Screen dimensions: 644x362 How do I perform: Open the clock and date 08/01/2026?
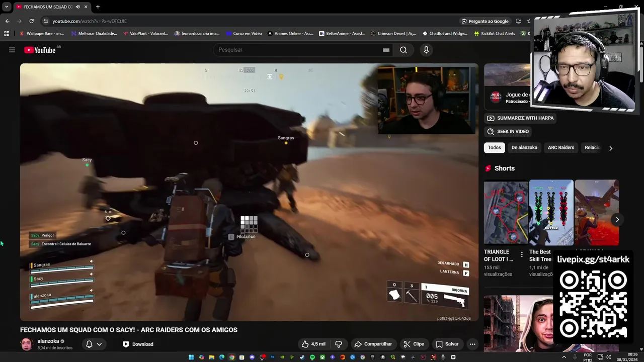628,357
